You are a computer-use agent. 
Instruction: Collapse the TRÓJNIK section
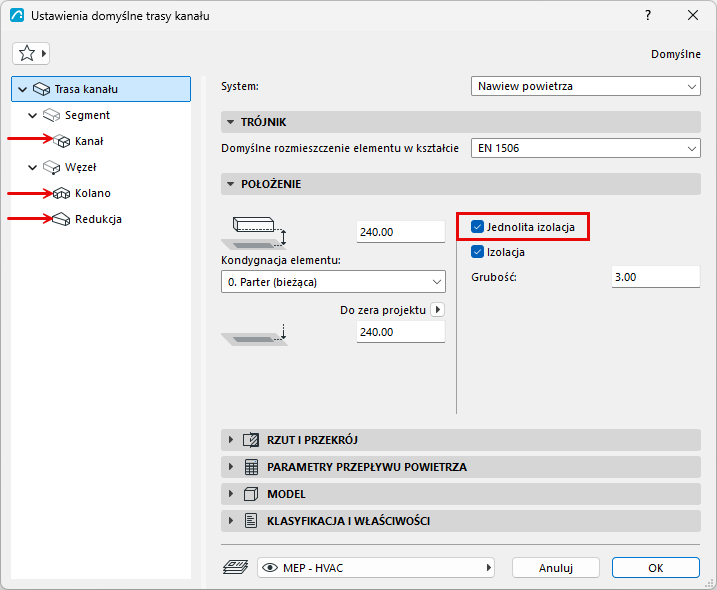point(231,122)
